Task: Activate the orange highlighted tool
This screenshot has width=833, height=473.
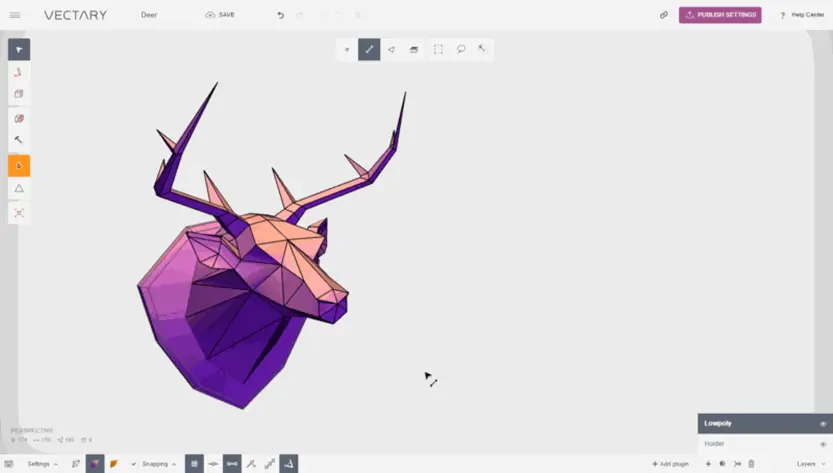Action: point(19,166)
